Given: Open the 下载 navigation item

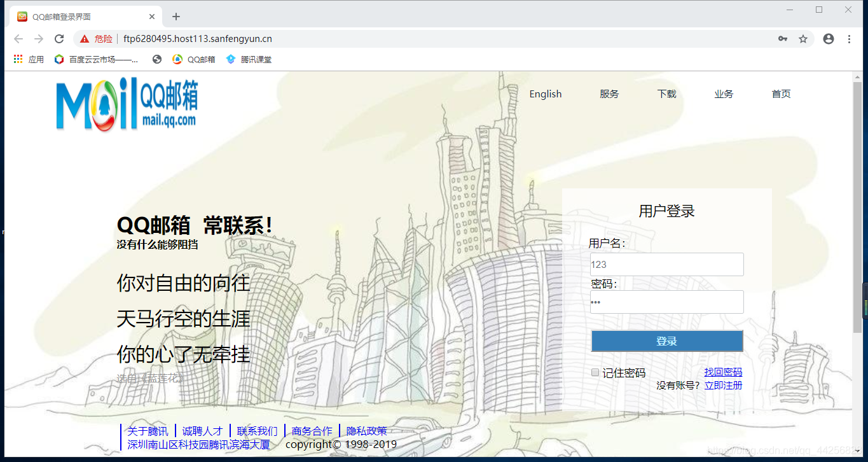Looking at the screenshot, I should tap(666, 94).
